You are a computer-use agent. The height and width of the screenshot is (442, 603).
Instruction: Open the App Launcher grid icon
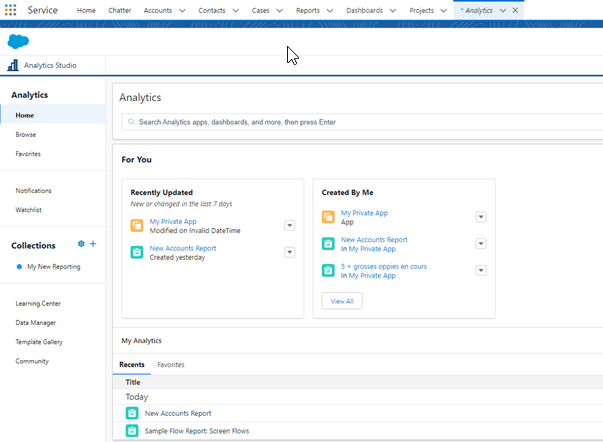point(10,10)
